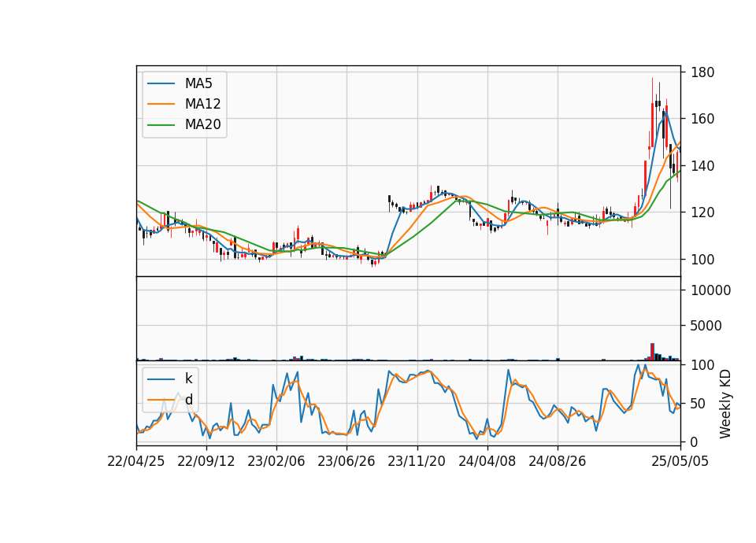Click the orange d legend line sample
The image size is (756, 543).
tap(161, 400)
